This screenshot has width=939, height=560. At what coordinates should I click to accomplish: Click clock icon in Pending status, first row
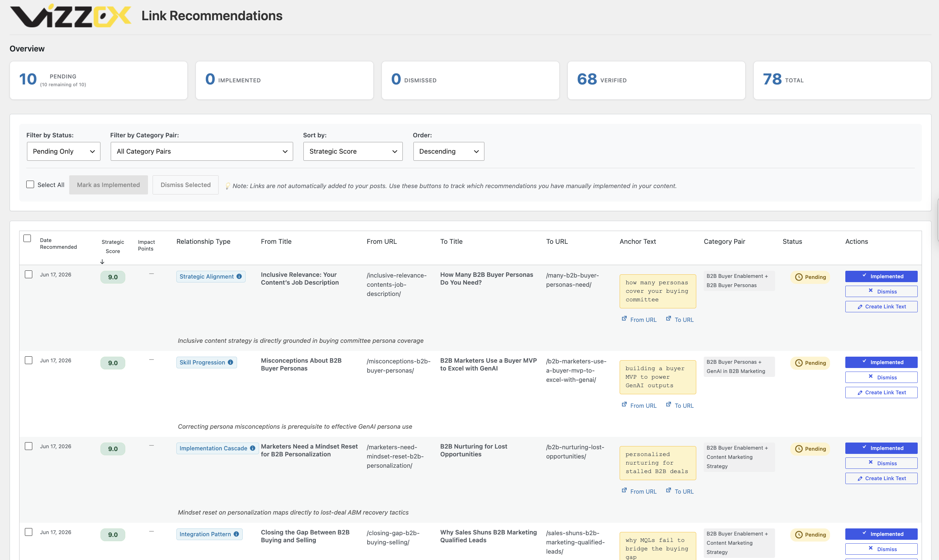[x=799, y=277]
